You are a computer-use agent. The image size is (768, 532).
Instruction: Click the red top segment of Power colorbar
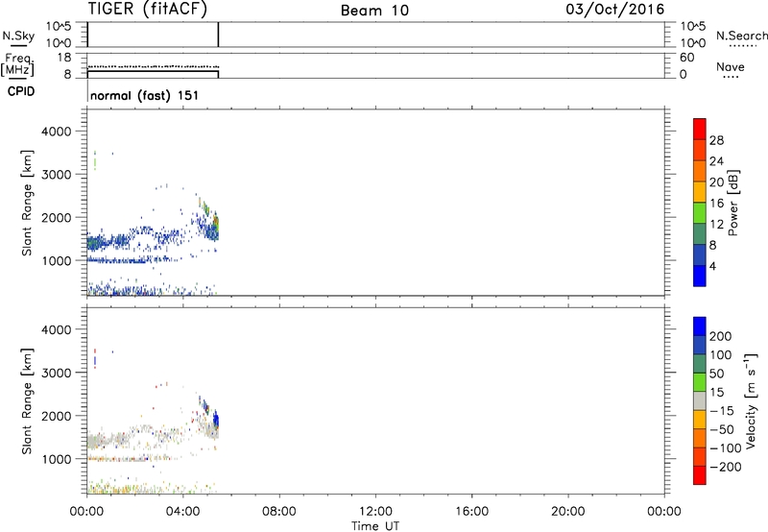pyautogui.click(x=700, y=129)
